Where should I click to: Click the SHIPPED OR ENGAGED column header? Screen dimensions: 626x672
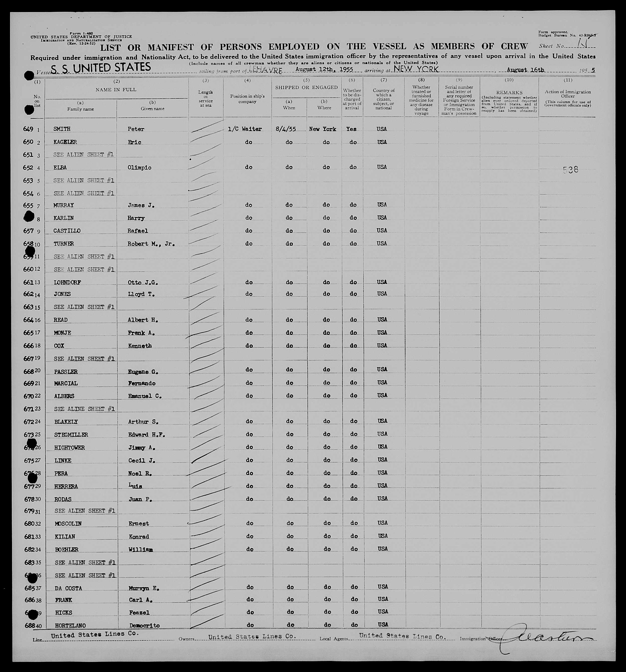tap(306, 87)
